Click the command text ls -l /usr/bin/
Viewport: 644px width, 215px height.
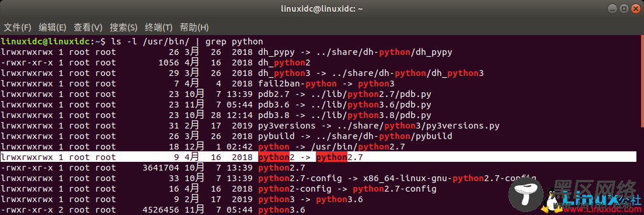point(149,42)
